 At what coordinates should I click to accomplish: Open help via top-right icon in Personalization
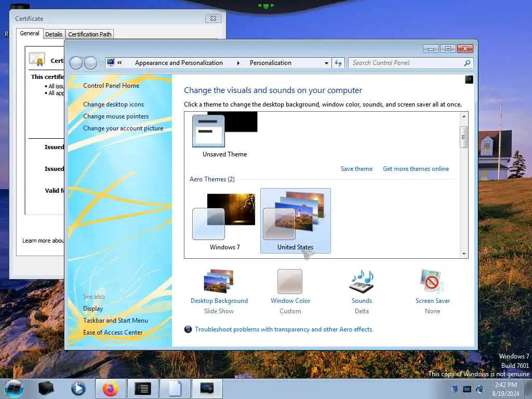[469, 79]
